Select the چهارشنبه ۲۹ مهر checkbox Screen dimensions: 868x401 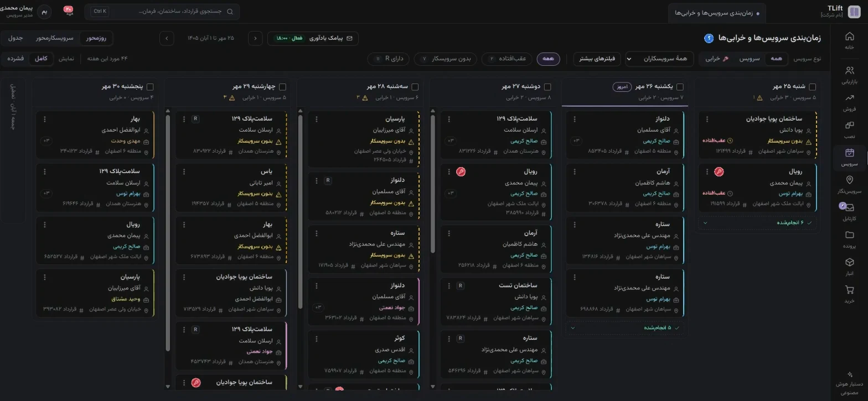click(282, 87)
